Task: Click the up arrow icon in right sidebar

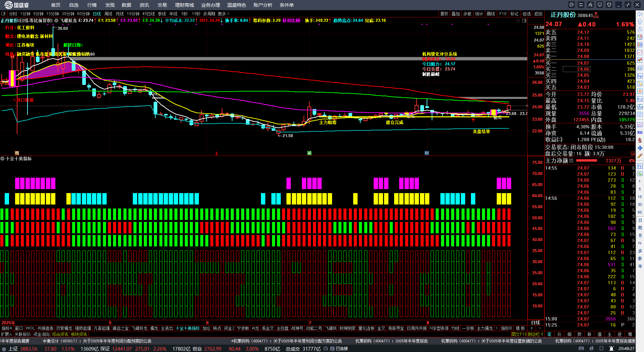Action: [x=640, y=22]
